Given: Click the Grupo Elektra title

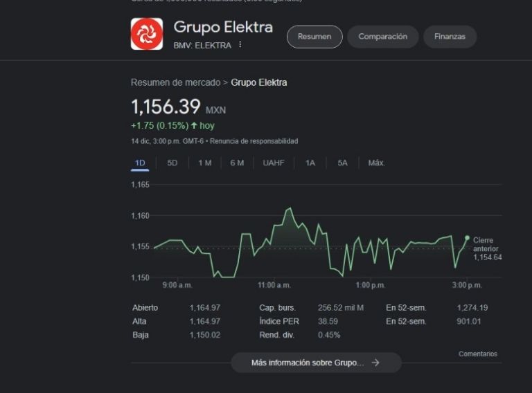Looking at the screenshot, I should point(223,27).
